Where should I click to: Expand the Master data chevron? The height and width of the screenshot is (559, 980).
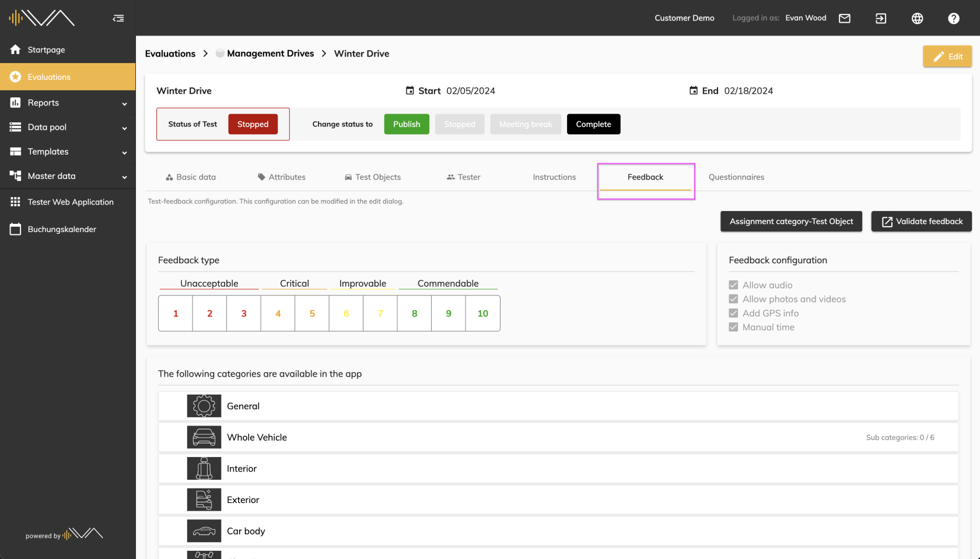coord(124,177)
